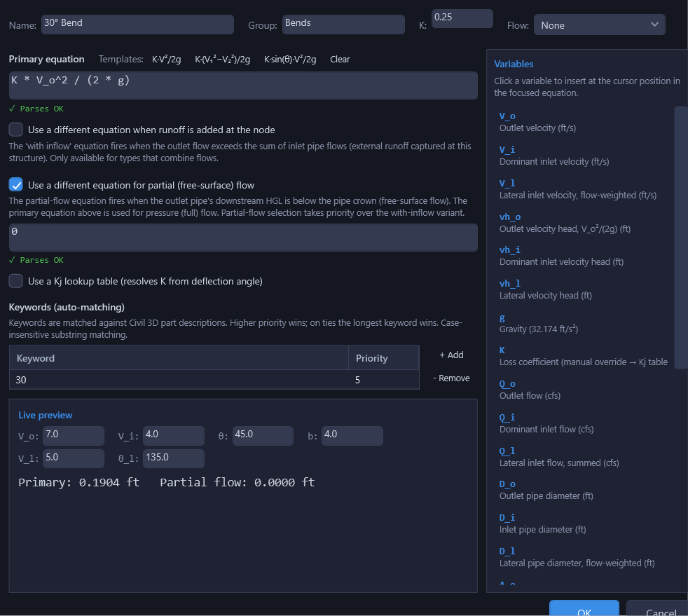The width and height of the screenshot is (688, 616).
Task: Apply the K·V²/2g template
Action: pos(166,60)
